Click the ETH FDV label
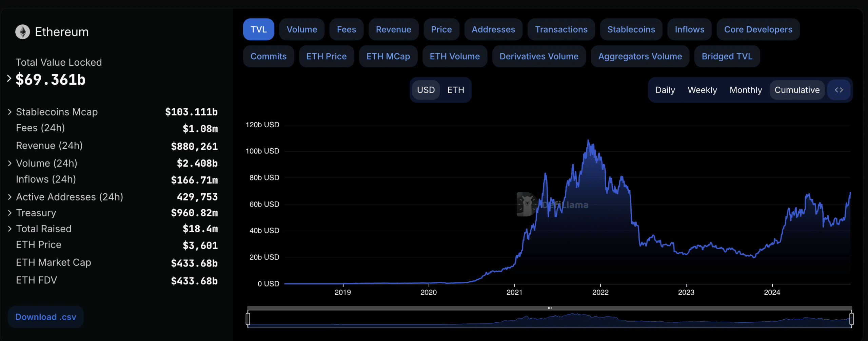This screenshot has width=868, height=341. pos(37,280)
